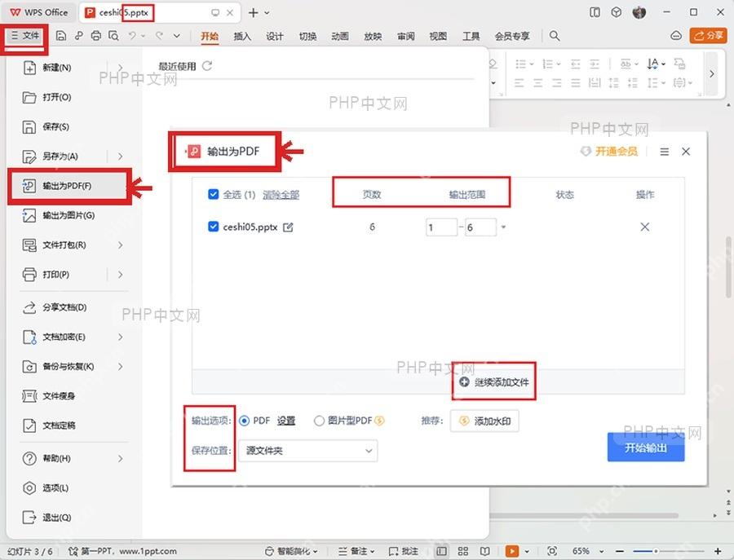Viewport: 734px width, 560px height.
Task: Open the 文件 menu button
Action: (x=24, y=36)
